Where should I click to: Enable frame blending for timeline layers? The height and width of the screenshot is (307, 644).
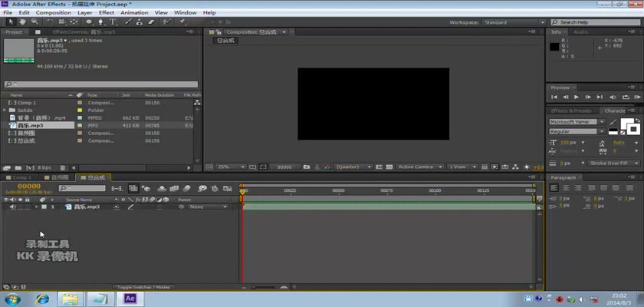(x=174, y=189)
